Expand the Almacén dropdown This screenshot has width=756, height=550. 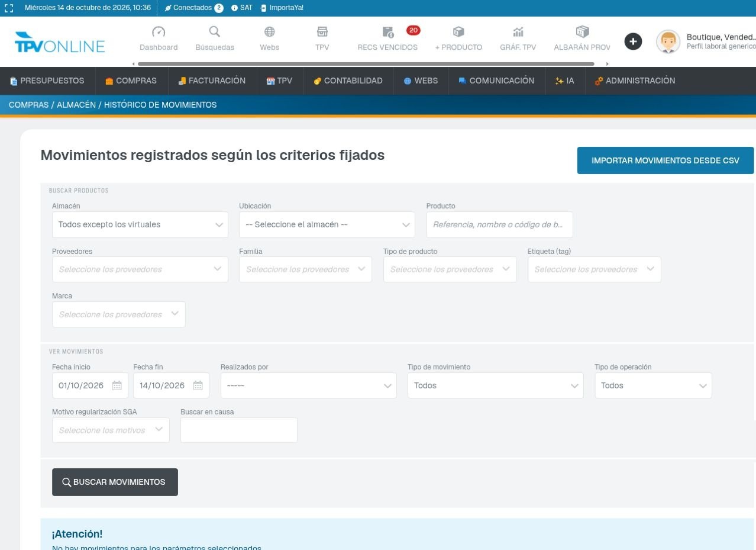[140, 225]
